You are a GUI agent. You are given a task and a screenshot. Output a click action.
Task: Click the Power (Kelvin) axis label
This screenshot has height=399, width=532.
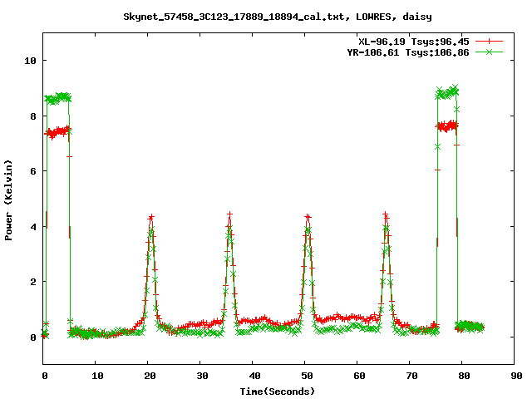pyautogui.click(x=8, y=200)
